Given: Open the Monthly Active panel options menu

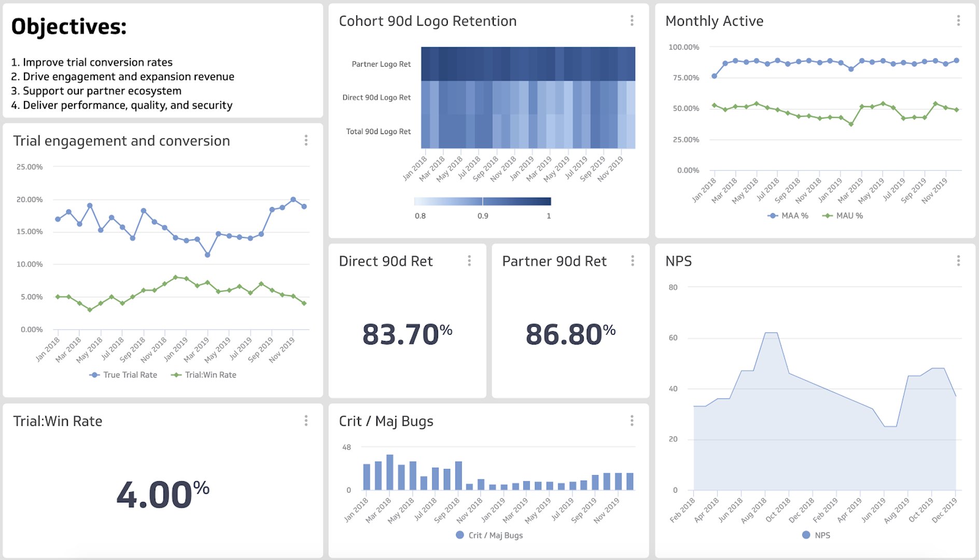Looking at the screenshot, I should click(959, 21).
